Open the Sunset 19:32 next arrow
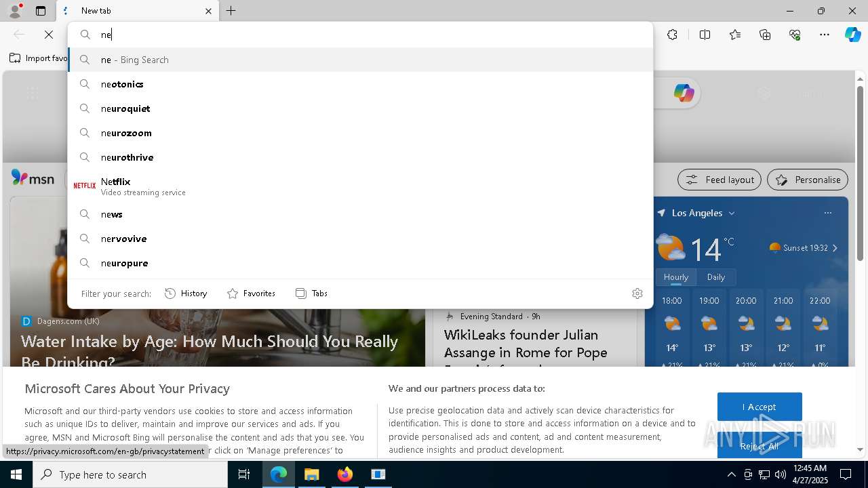 coord(835,248)
